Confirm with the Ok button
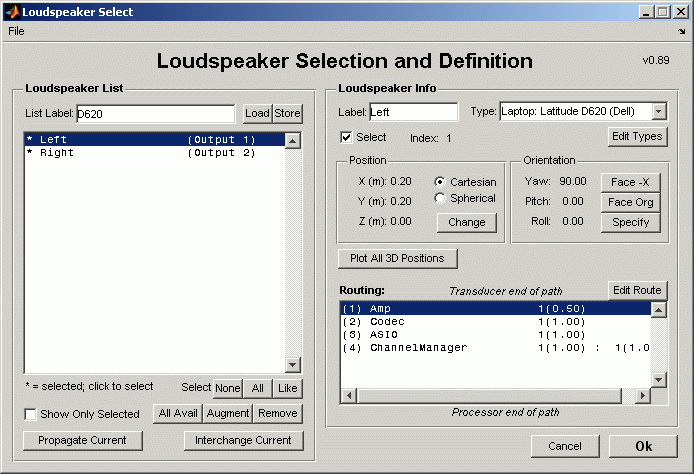This screenshot has width=694, height=474. pos(644,446)
